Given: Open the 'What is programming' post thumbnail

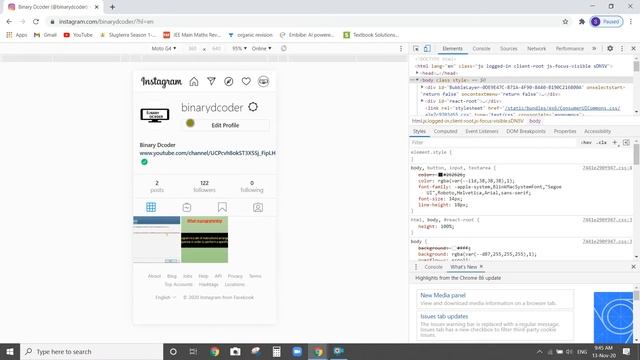Looking at the screenshot, I should tap(204, 240).
